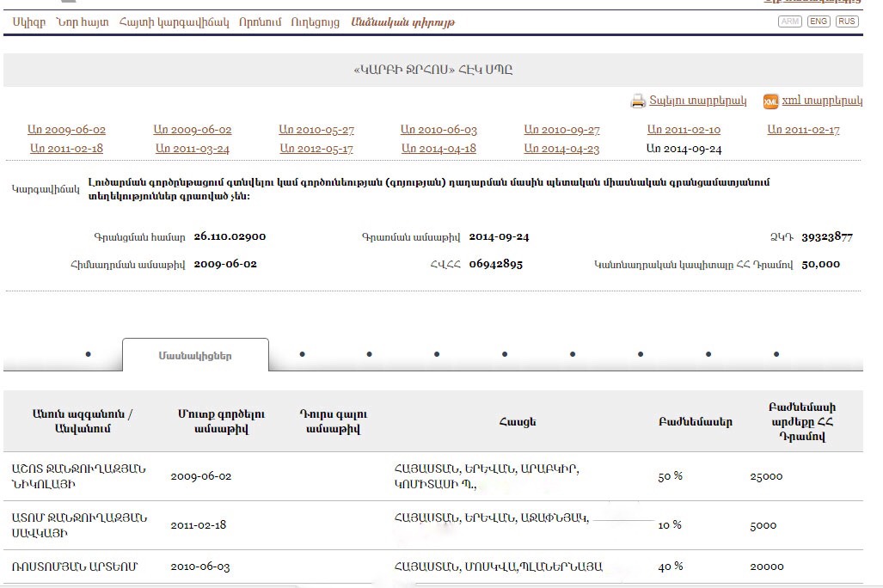Click participant ԱՇՈՏ ՋԱՆՋՈՒՂԱԶՅԱՆ ՆԻԿՈԼԱՅԻ
The height and width of the screenshot is (588, 883).
coord(79,476)
